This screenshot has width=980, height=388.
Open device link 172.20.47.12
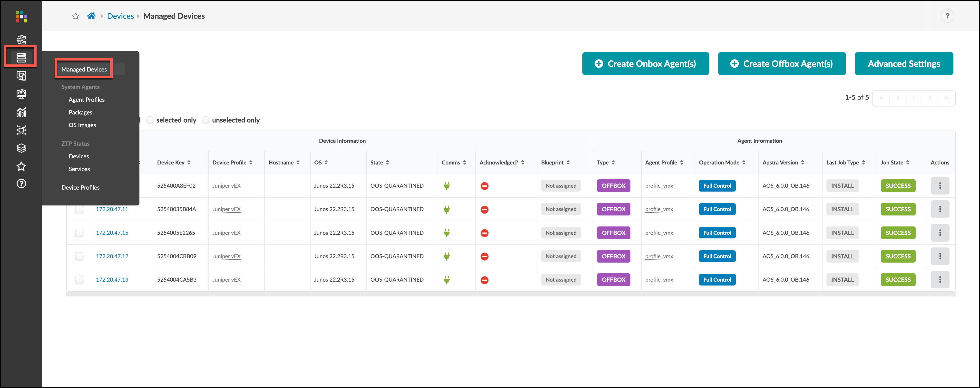coord(112,256)
